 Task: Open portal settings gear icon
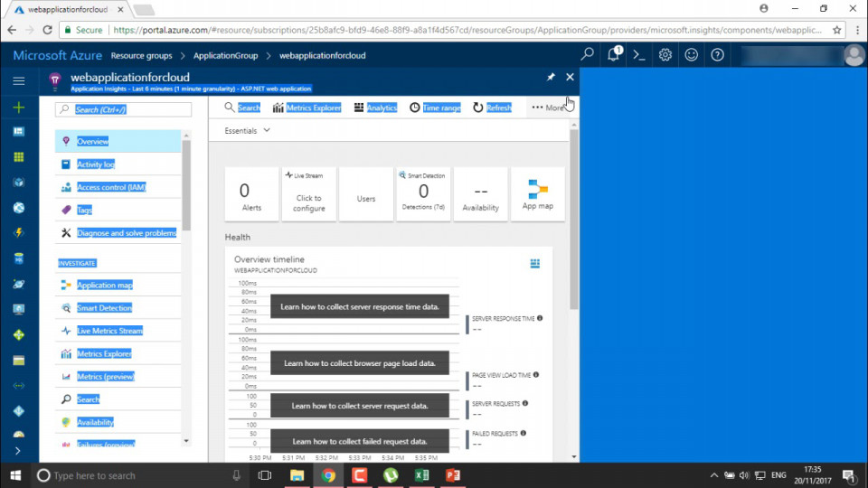665,55
